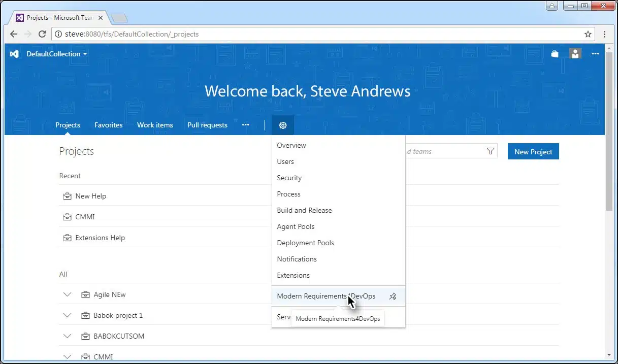Click the Visual Studio logo icon
Screen dimensions: 618x364
pos(15,54)
